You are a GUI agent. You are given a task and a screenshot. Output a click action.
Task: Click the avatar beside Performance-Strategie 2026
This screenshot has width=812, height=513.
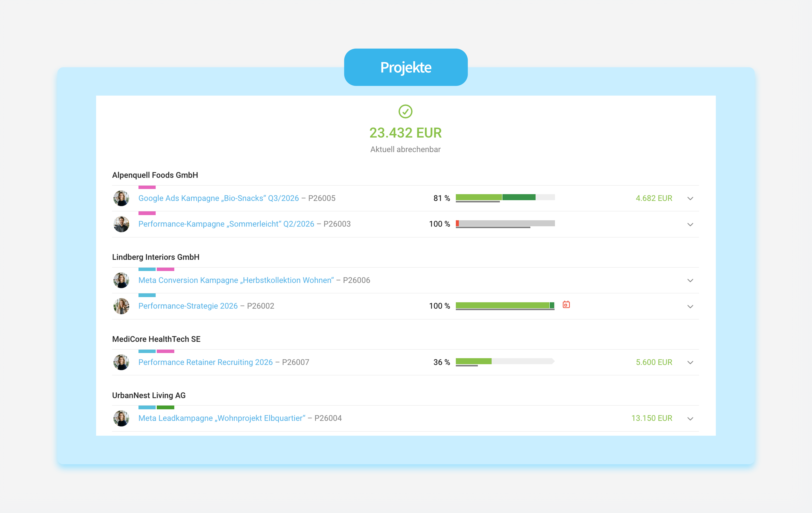pyautogui.click(x=121, y=306)
